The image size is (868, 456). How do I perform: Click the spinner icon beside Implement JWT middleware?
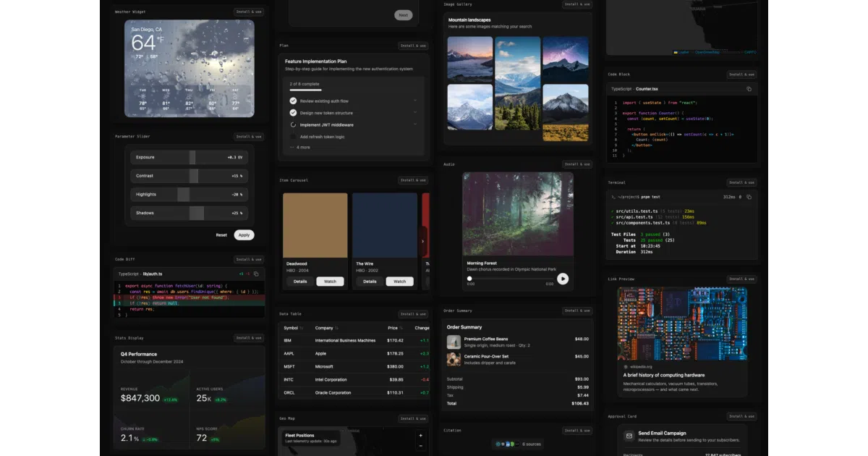tap(293, 124)
